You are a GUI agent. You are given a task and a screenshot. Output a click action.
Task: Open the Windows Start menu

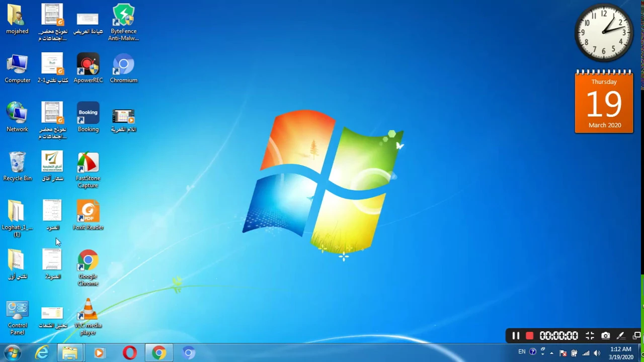(12, 353)
